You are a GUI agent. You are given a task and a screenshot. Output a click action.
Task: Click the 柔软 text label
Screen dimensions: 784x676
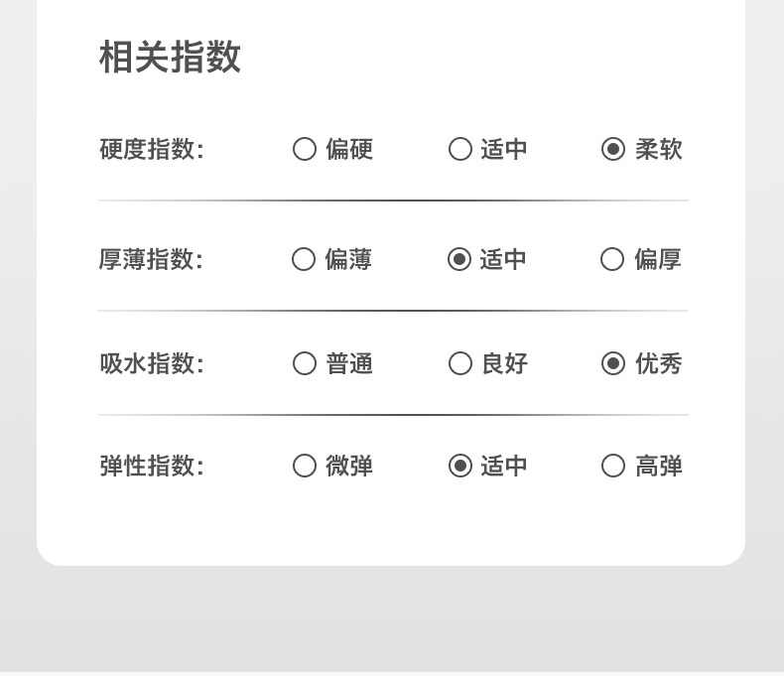click(x=659, y=149)
